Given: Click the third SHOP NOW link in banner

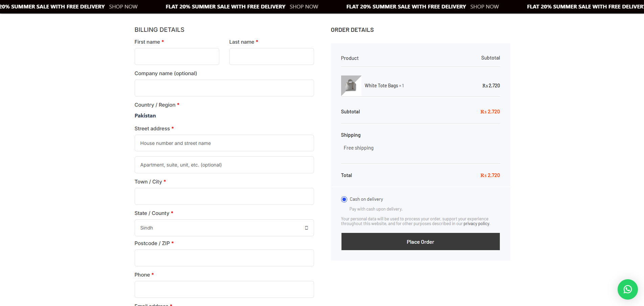Looking at the screenshot, I should click(484, 7).
